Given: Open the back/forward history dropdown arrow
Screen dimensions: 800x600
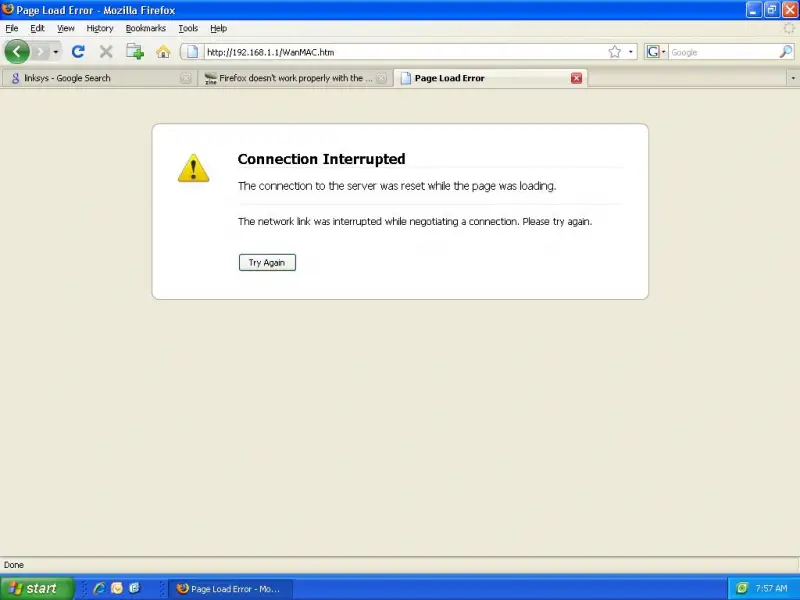Looking at the screenshot, I should 56,51.
